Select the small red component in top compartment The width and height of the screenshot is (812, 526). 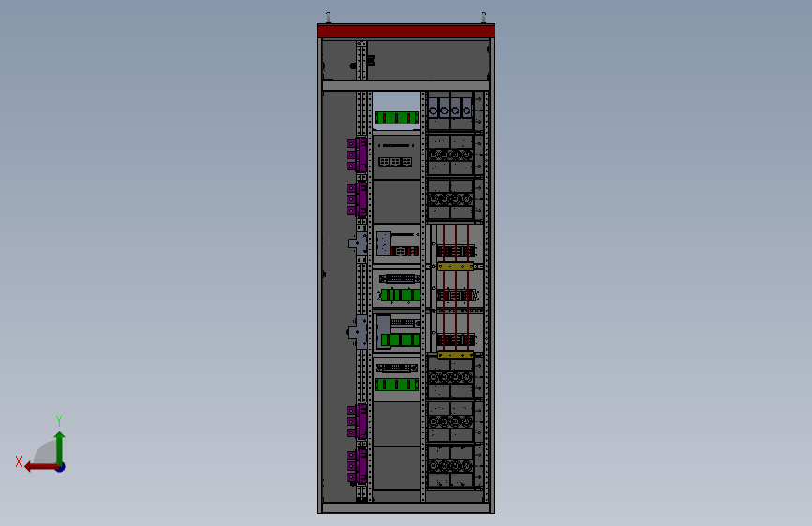(370, 60)
